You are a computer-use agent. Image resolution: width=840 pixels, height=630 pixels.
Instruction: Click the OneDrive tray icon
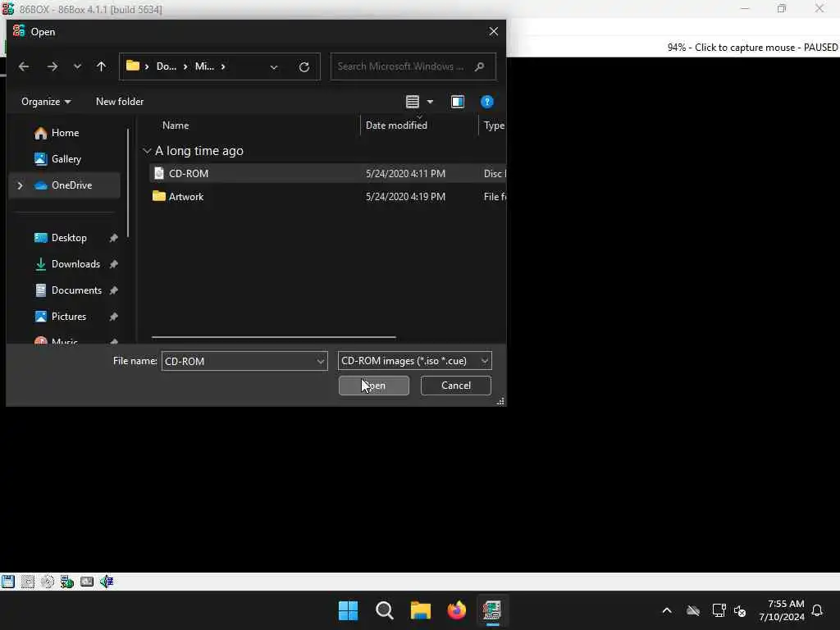(693, 610)
